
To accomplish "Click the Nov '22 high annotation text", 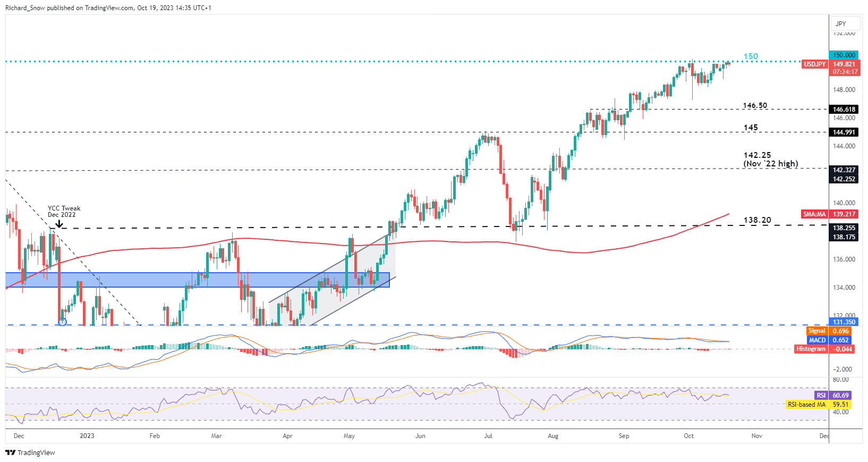I will click(770, 164).
